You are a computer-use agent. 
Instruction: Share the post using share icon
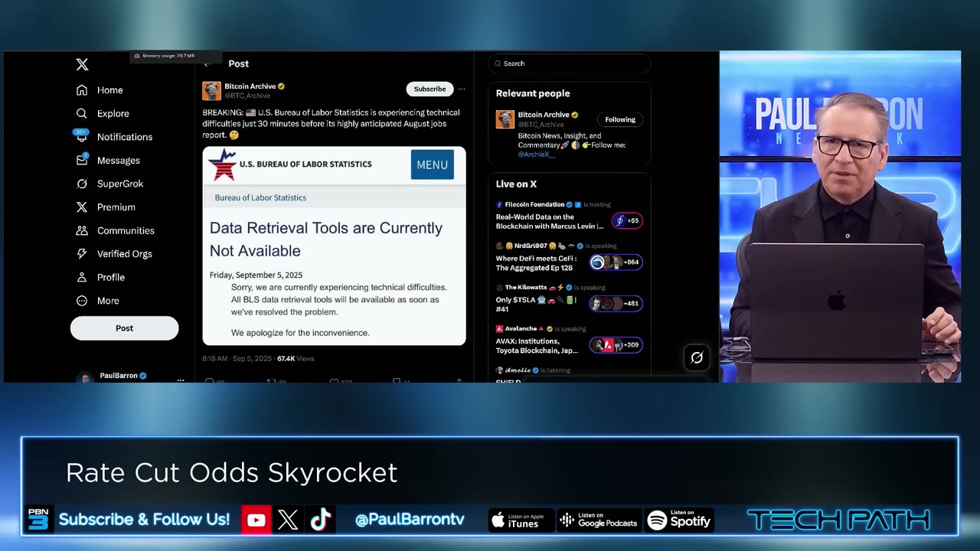459,380
